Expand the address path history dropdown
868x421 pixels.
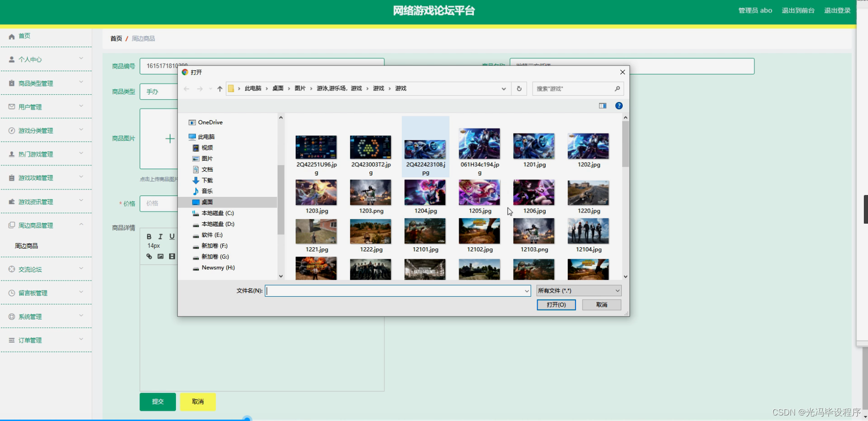(x=504, y=89)
